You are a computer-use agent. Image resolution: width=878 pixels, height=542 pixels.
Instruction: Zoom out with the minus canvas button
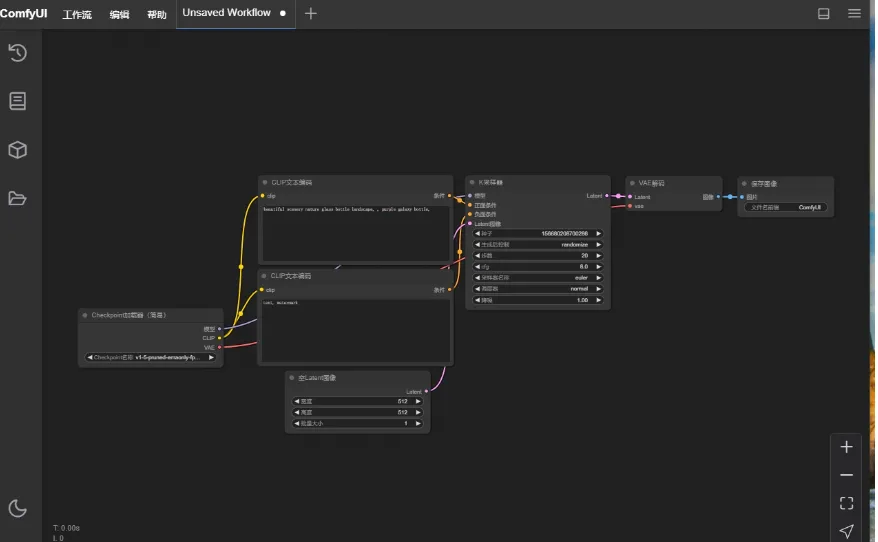(846, 475)
